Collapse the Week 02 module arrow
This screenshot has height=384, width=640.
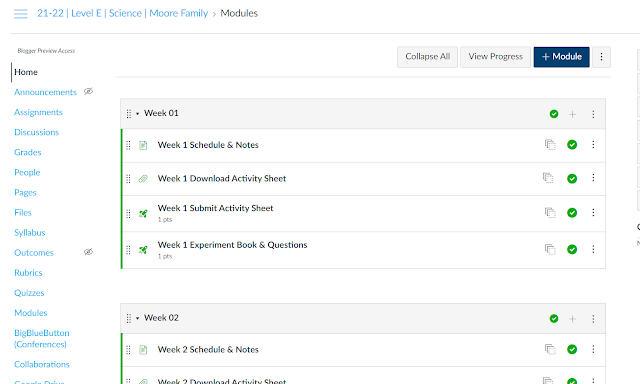click(138, 318)
